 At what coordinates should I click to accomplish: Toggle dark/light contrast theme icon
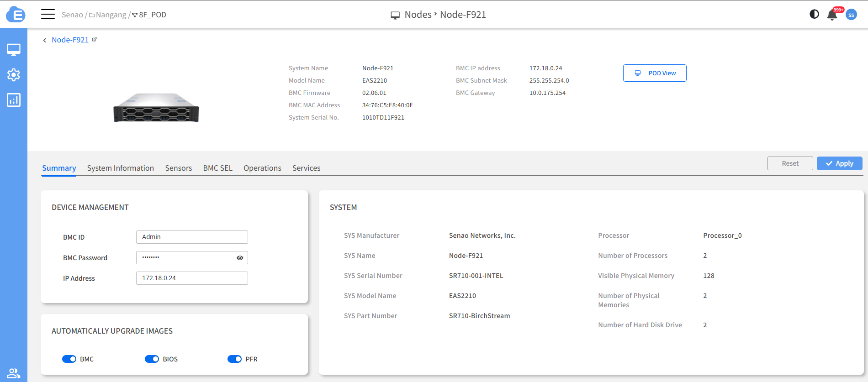pyautogui.click(x=814, y=14)
